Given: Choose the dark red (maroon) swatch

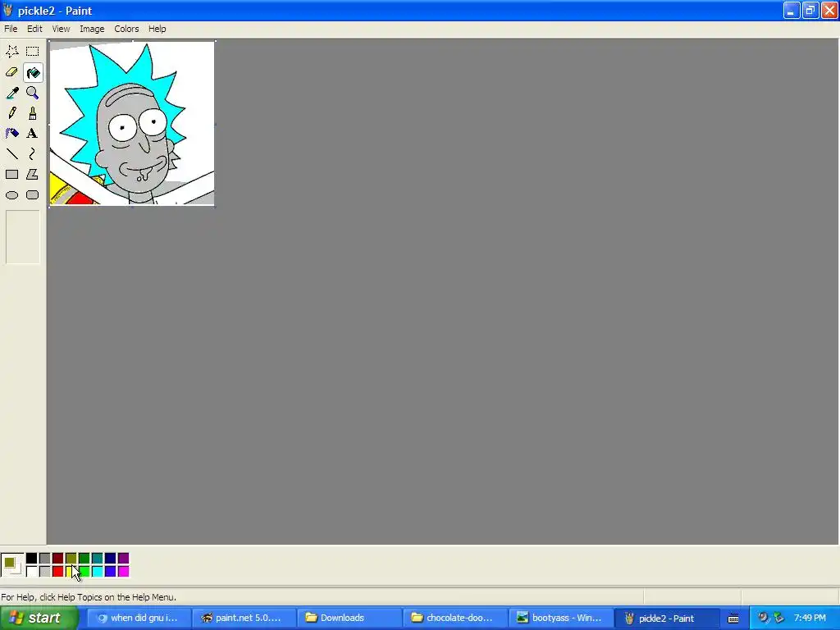Looking at the screenshot, I should point(58,559).
